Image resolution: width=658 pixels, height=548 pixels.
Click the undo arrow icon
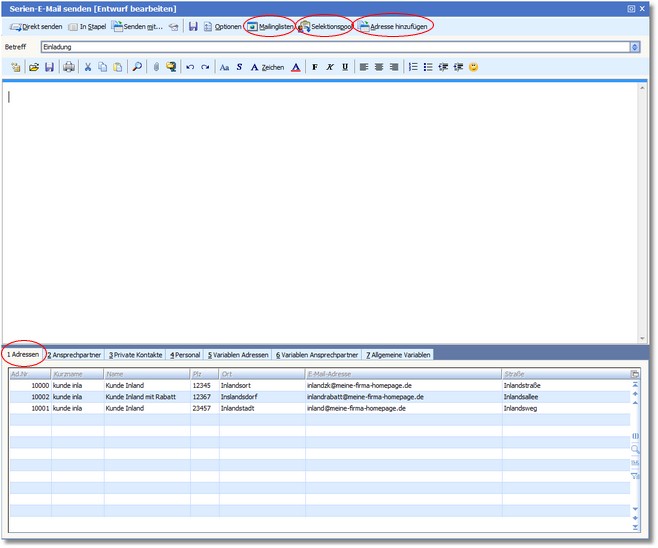click(190, 67)
